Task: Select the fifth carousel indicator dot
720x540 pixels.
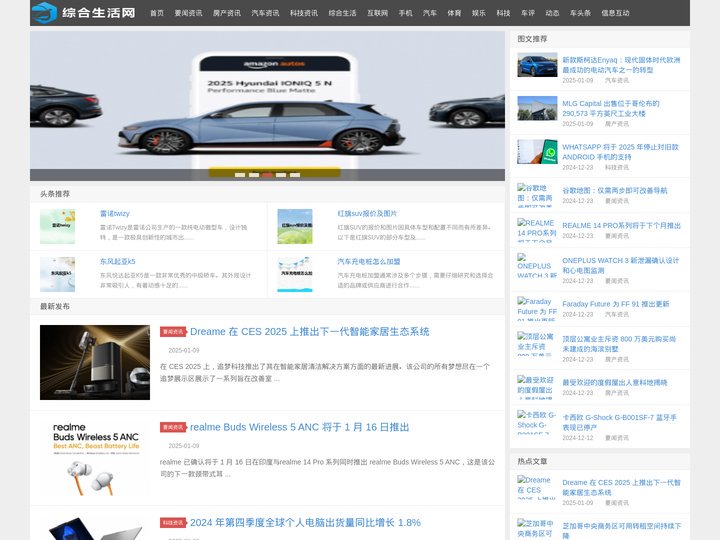Action: (x=295, y=175)
